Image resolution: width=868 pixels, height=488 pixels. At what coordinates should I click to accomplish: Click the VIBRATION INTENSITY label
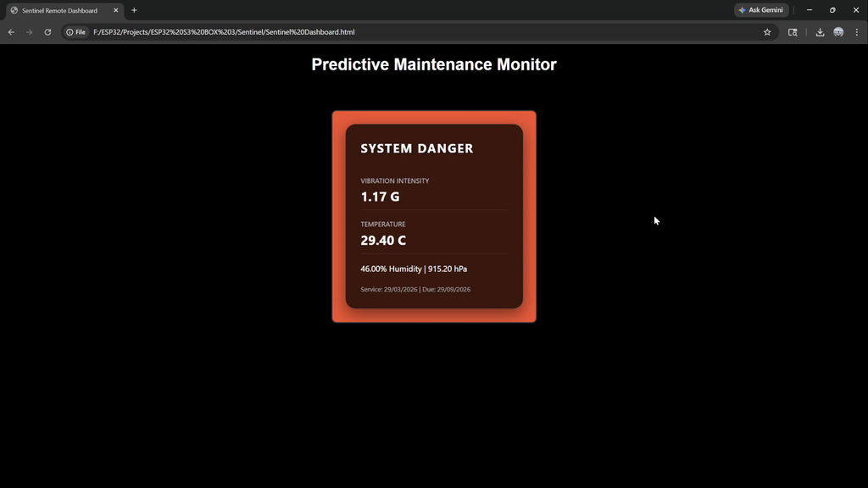tap(395, 181)
